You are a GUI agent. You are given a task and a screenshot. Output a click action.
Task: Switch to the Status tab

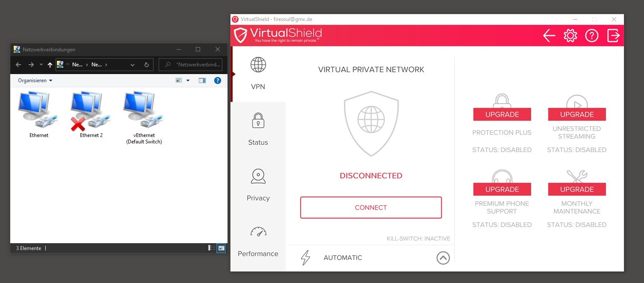pyautogui.click(x=258, y=130)
